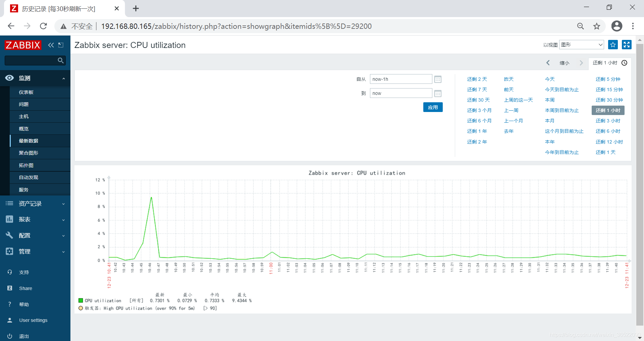644x341 pixels.
Task: Open the 还剩 1 小时 time selector tab
Action: [609, 63]
